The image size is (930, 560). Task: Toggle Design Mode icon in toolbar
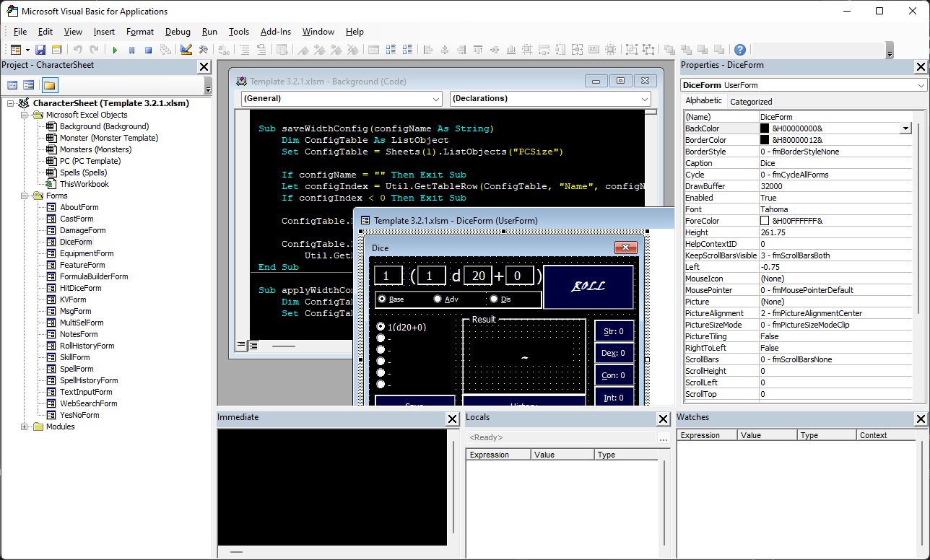(x=186, y=50)
